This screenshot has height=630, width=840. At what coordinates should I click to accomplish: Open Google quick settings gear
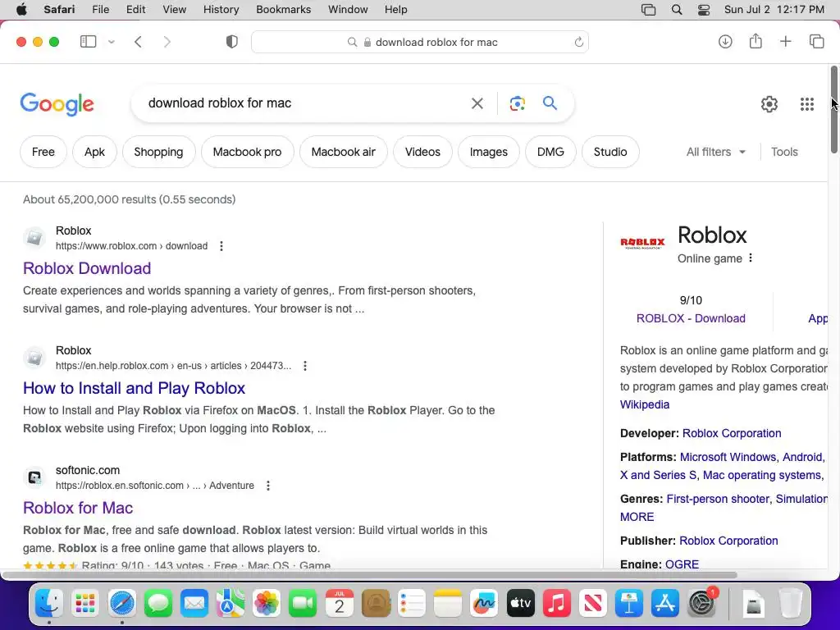(769, 104)
